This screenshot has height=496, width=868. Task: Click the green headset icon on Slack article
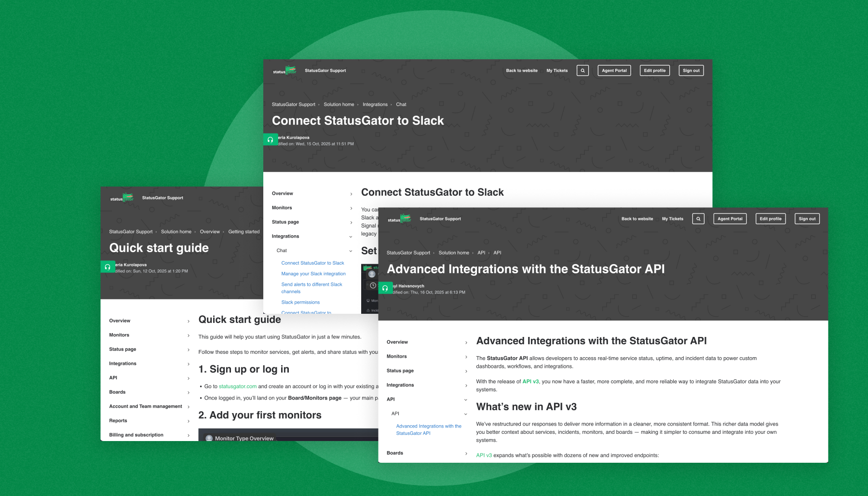pos(271,140)
